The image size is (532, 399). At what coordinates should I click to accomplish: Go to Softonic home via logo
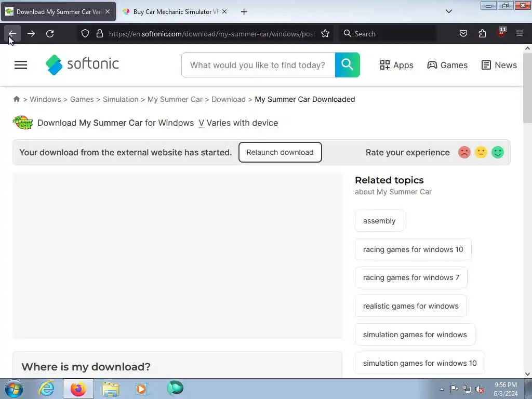pyautogui.click(x=82, y=64)
